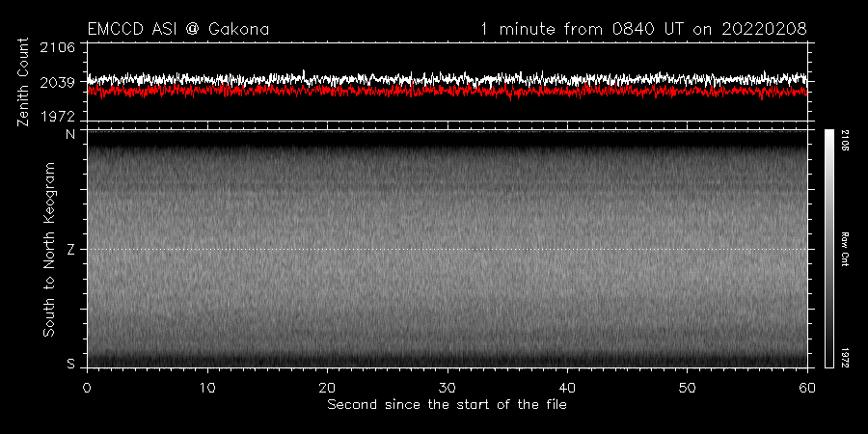This screenshot has height=434, width=868.
Task: Click the 'South to North Keogram' axis label
Action: pos(49,249)
